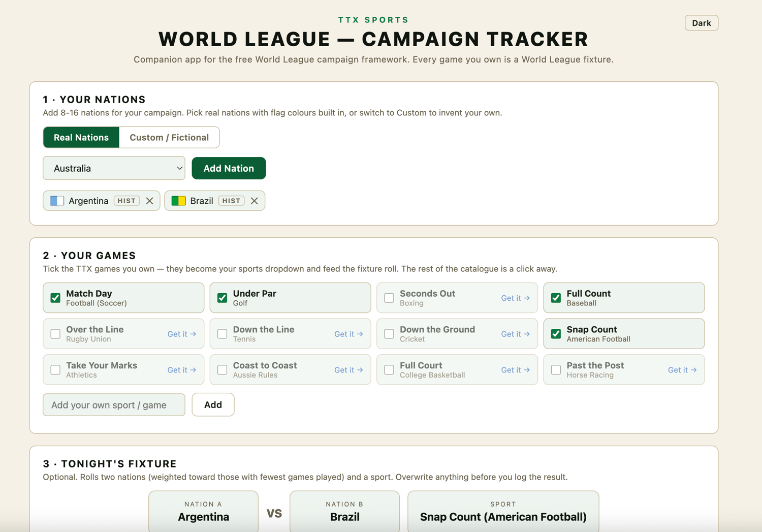Click the '2 · YOUR GAMES' heading
Viewport: 762px width, 532px height.
(x=89, y=256)
